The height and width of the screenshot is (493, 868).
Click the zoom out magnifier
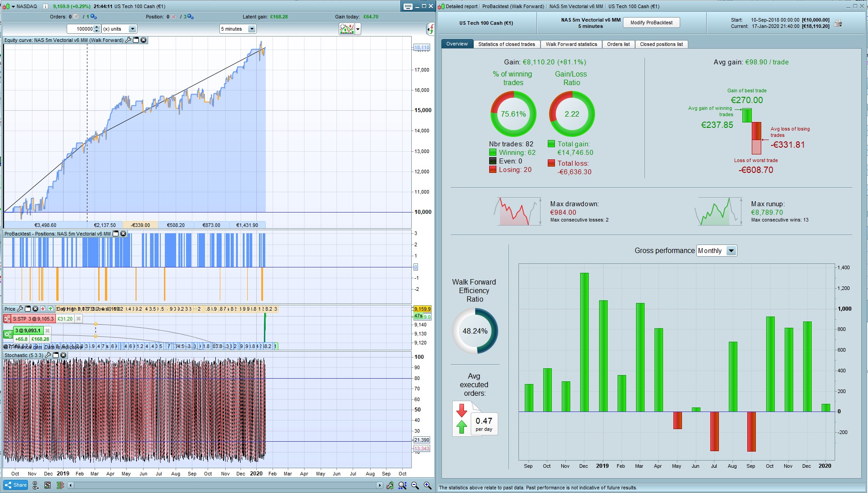click(415, 485)
